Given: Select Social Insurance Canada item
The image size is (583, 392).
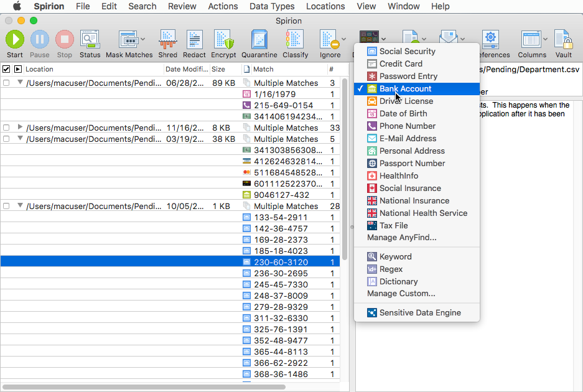Looking at the screenshot, I should click(417, 188).
